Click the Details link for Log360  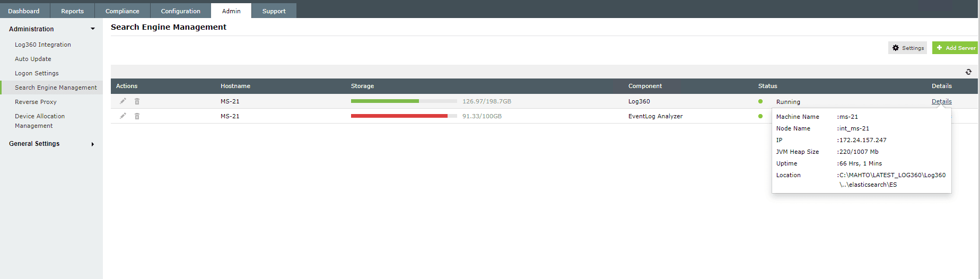pos(942,101)
